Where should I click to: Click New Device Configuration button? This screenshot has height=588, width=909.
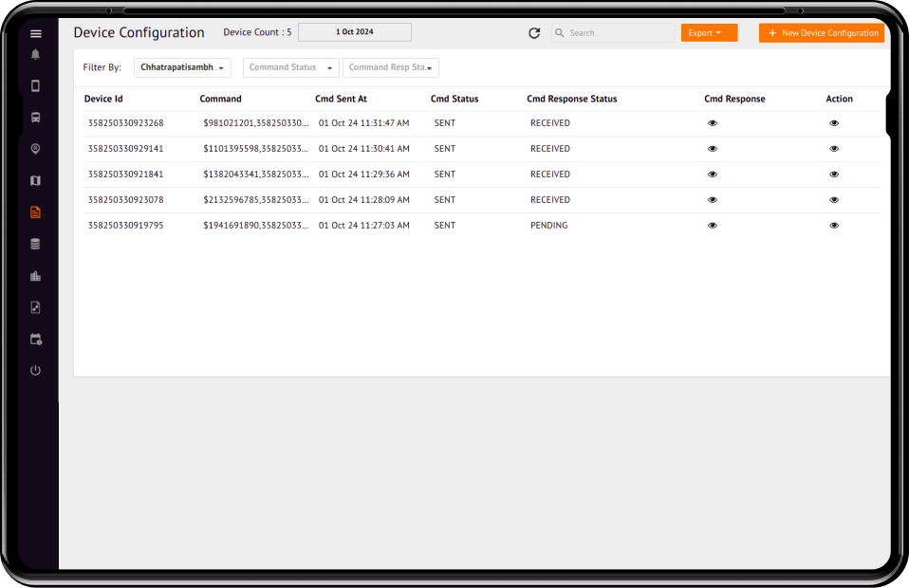pyautogui.click(x=821, y=33)
